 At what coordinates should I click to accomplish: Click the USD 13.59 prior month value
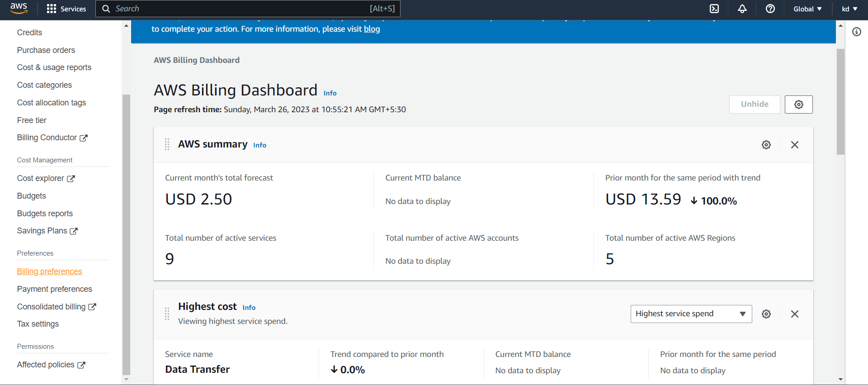click(x=643, y=200)
